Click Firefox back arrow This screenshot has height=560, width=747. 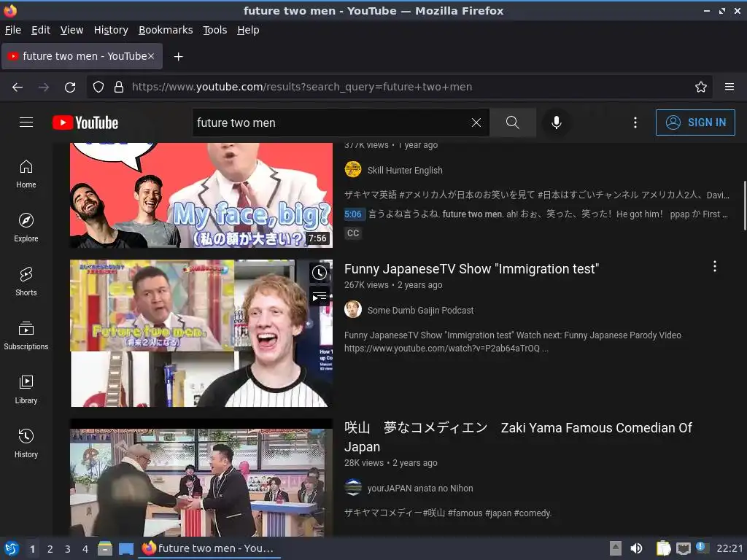coord(18,87)
